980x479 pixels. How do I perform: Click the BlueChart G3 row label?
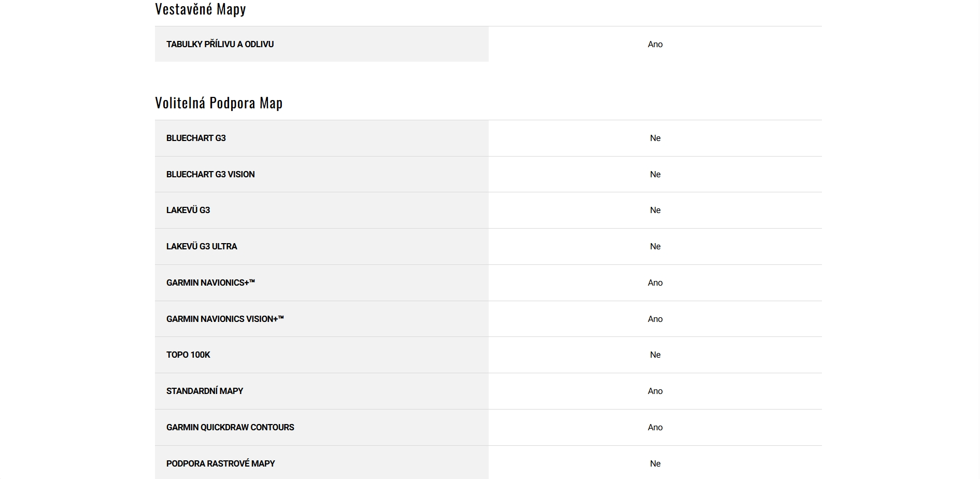click(x=196, y=138)
